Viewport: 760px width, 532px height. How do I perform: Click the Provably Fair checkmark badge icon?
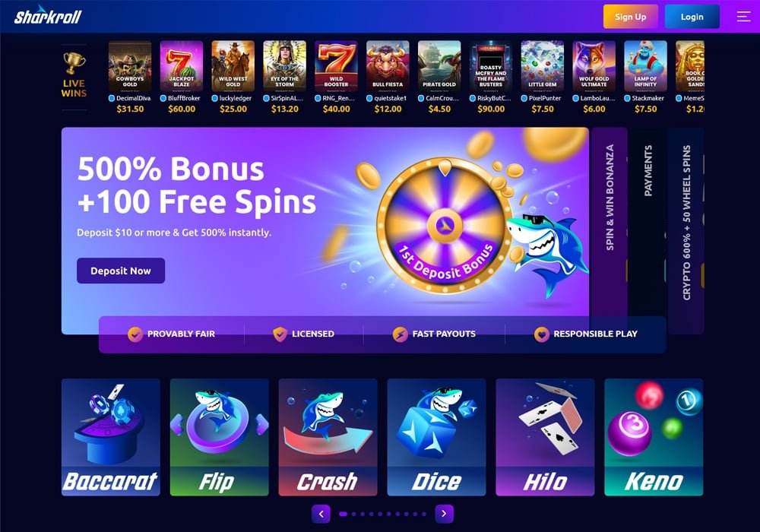pyautogui.click(x=135, y=334)
